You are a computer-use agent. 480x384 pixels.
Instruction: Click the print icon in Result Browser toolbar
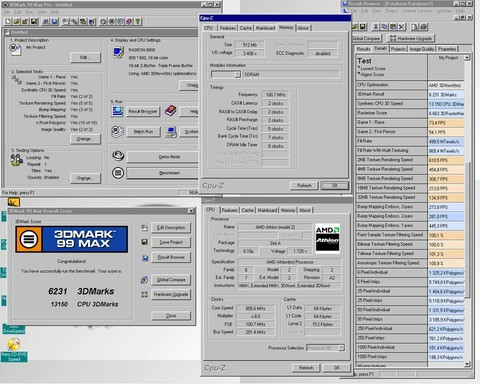coord(423,27)
